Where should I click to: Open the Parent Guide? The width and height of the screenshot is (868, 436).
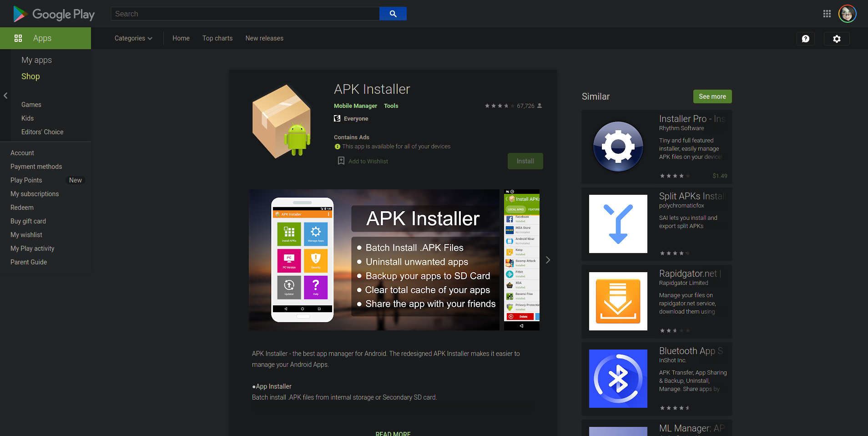29,262
